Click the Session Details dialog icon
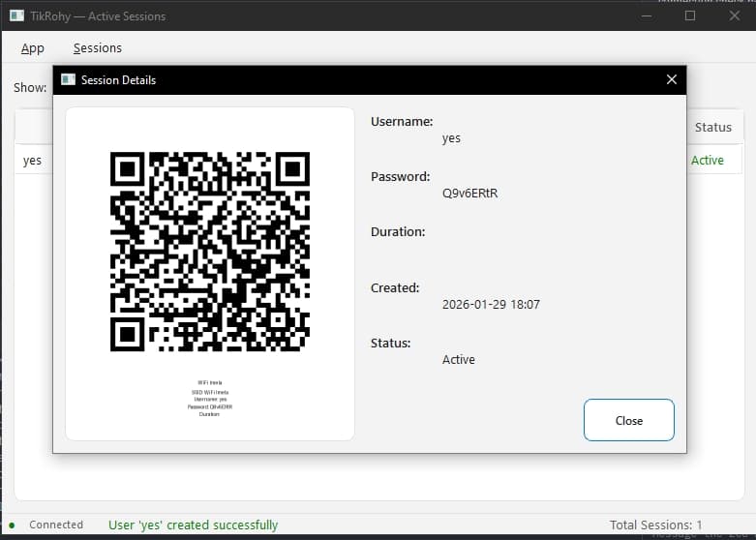756x540 pixels. tap(69, 79)
